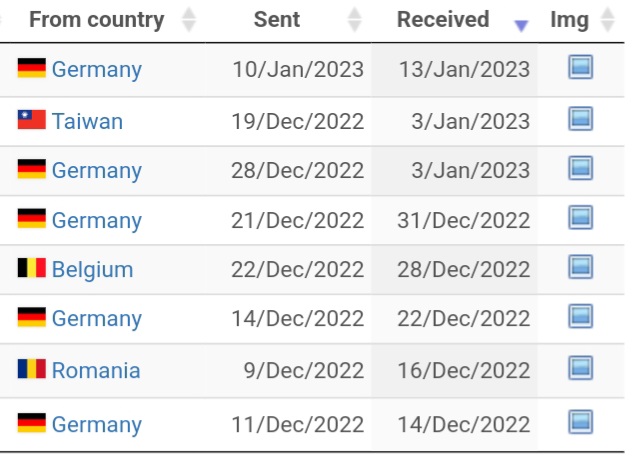Open image icon in Romania row

(x=580, y=368)
